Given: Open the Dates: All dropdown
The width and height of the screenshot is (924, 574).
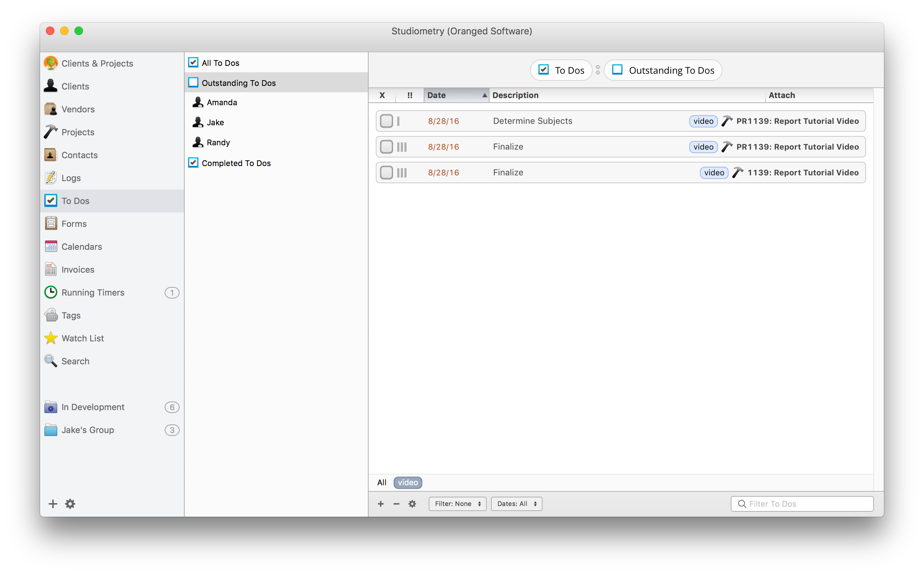Looking at the screenshot, I should coord(517,504).
